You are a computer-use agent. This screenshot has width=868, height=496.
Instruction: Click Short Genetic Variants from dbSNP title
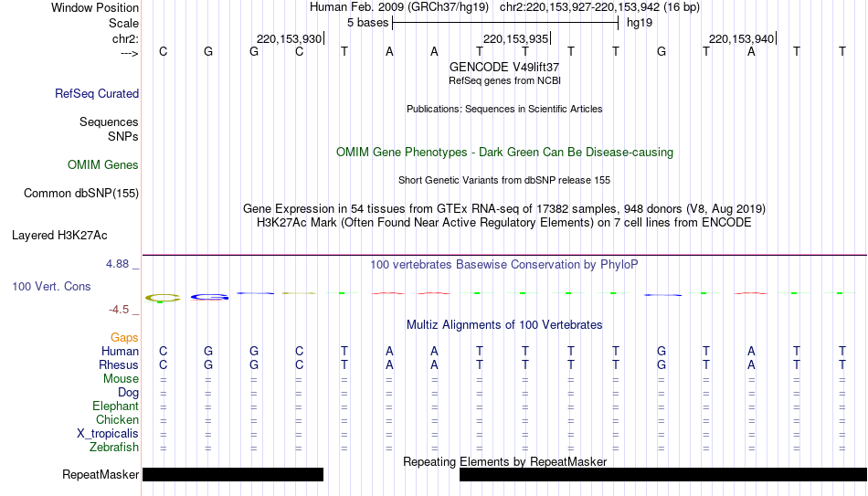point(504,181)
